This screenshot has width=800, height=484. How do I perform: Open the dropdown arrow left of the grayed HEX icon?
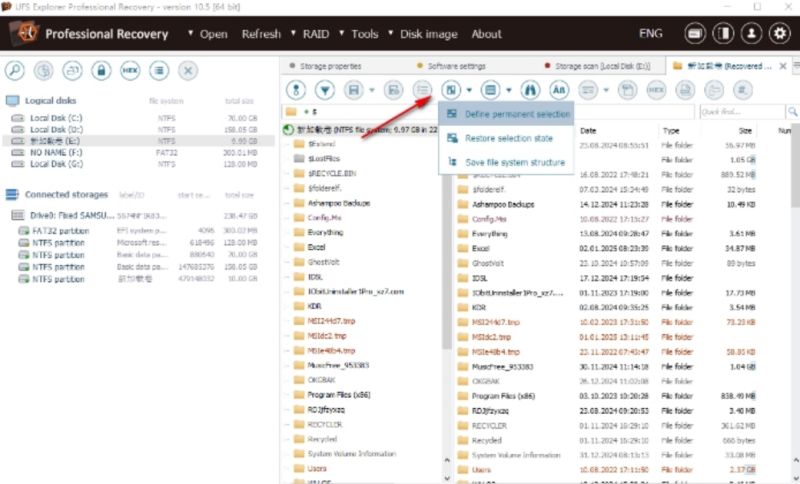(x=606, y=90)
